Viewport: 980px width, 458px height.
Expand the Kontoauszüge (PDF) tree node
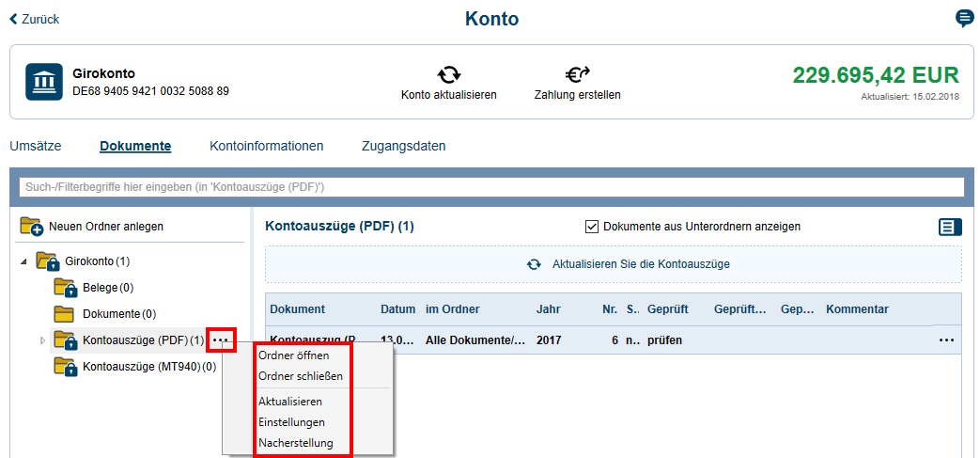coord(42,340)
